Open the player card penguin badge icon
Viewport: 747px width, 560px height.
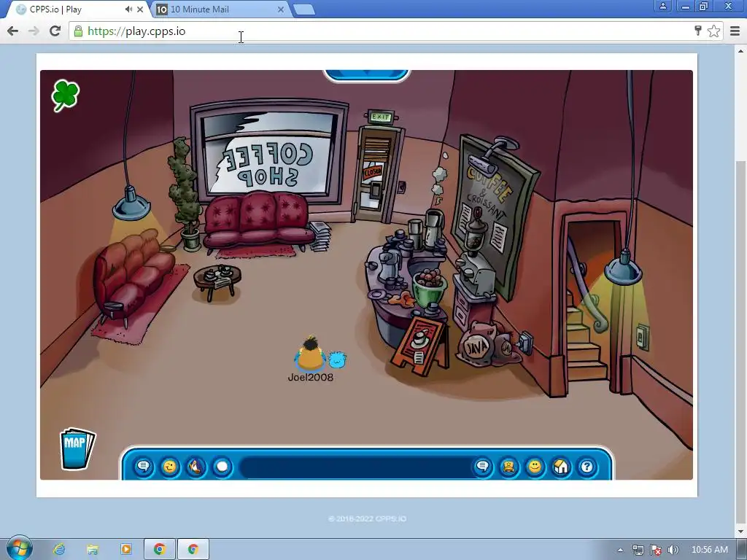[508, 466]
